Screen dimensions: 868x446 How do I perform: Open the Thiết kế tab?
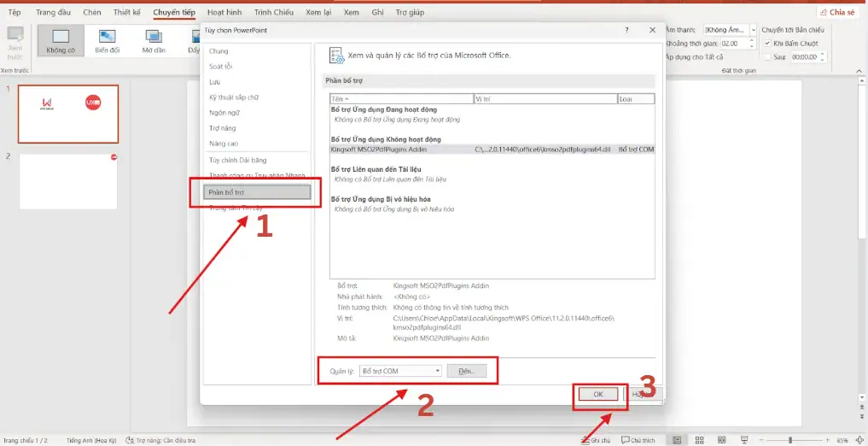pos(127,12)
